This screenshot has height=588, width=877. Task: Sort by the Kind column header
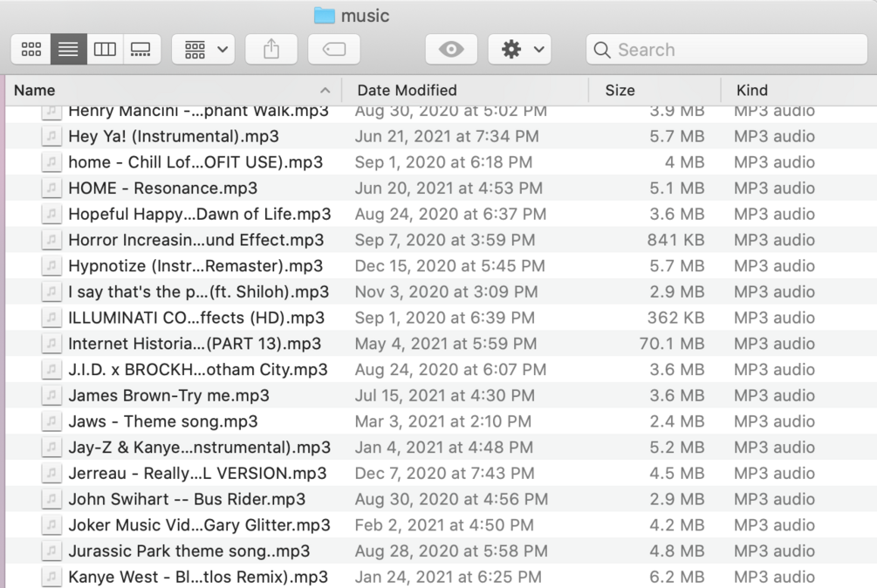799,90
